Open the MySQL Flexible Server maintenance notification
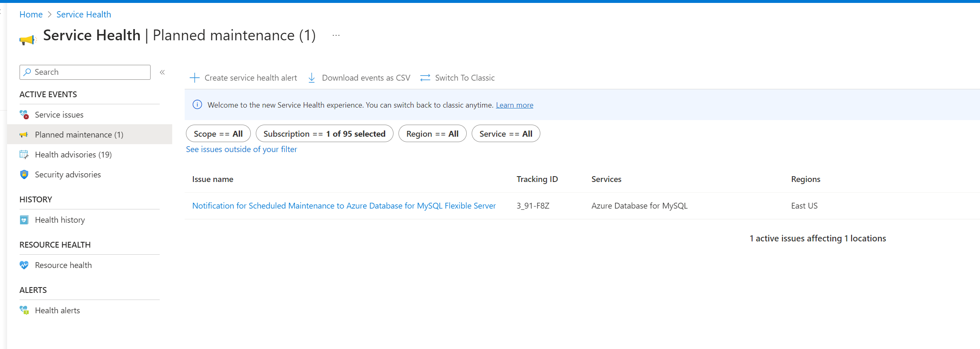Image resolution: width=980 pixels, height=349 pixels. tap(344, 206)
